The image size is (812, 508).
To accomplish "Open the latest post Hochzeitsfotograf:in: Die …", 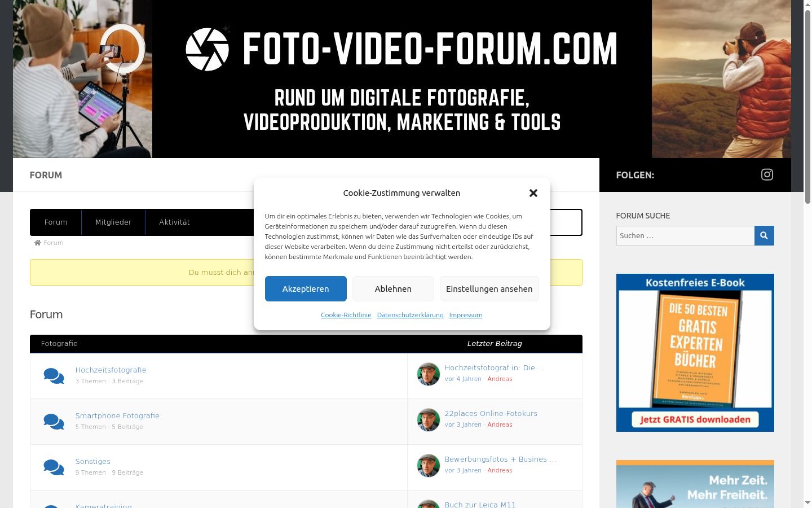I will point(495,368).
